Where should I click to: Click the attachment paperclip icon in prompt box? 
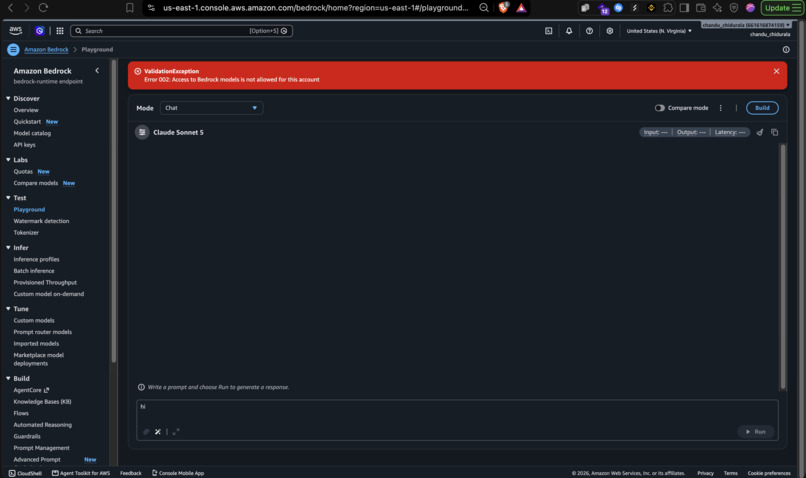pos(146,432)
